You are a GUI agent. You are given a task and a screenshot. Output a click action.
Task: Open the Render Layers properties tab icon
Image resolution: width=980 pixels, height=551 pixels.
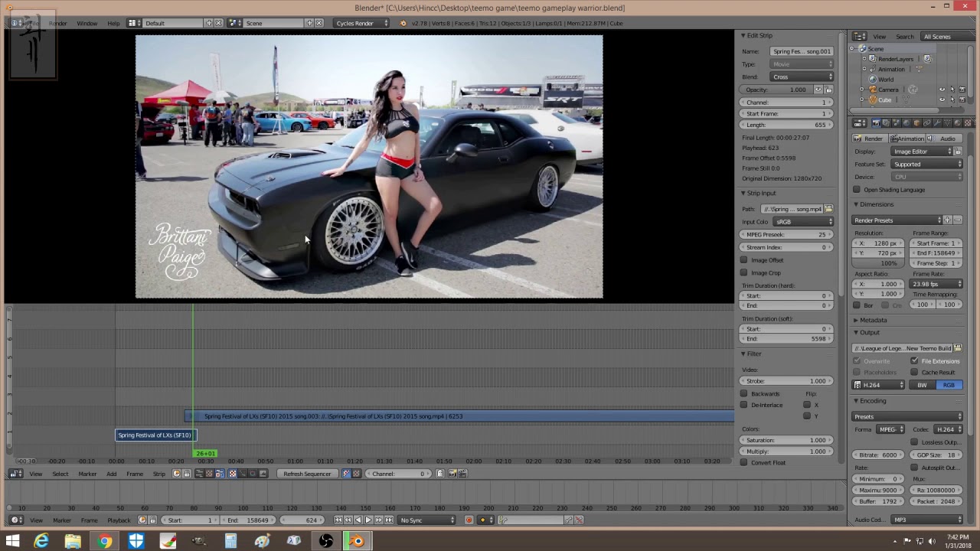pos(887,122)
